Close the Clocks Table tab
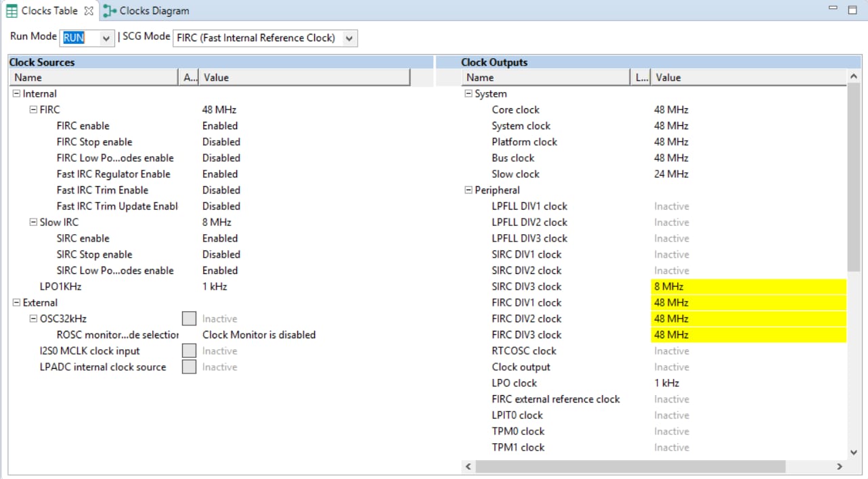This screenshot has width=868, height=479. coord(89,11)
